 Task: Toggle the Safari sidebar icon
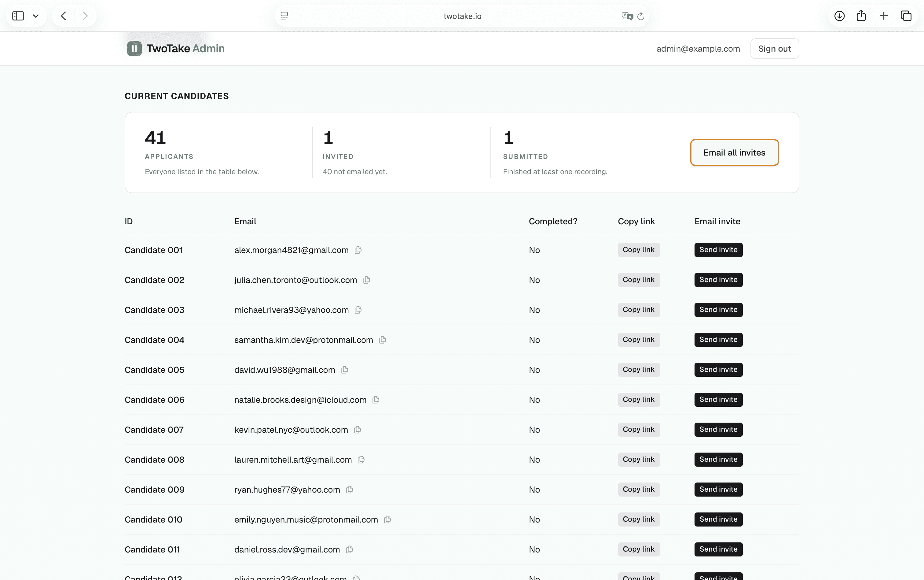pyautogui.click(x=18, y=16)
